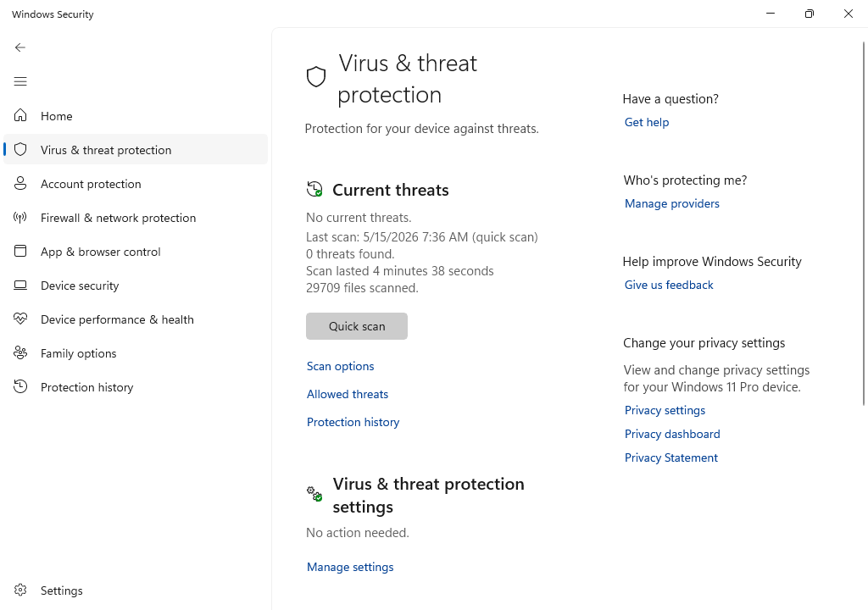Click App & browser control window icon

[20, 252]
